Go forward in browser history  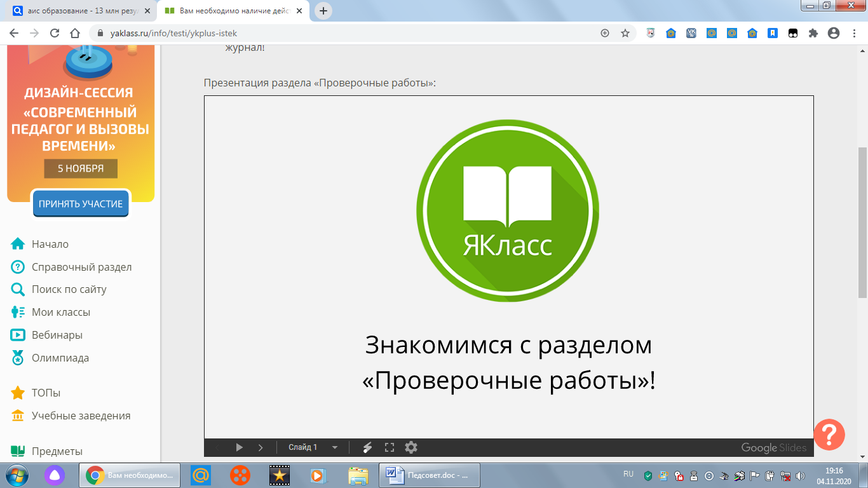coord(34,33)
